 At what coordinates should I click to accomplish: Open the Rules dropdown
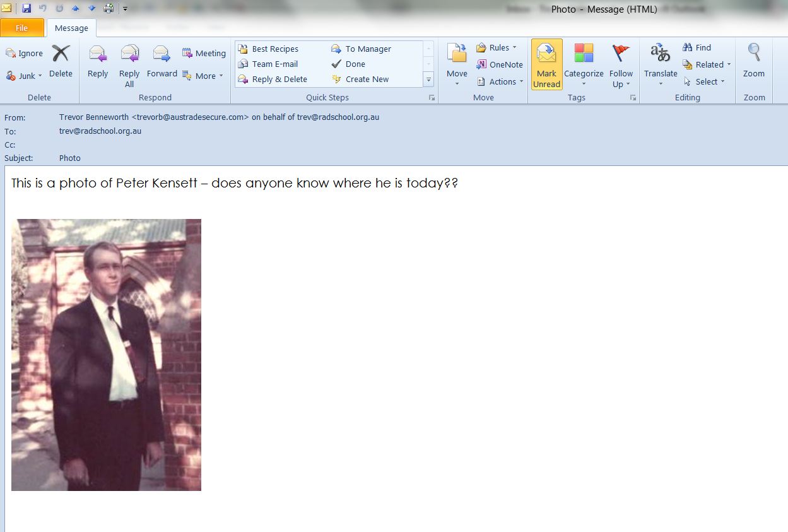tap(497, 48)
